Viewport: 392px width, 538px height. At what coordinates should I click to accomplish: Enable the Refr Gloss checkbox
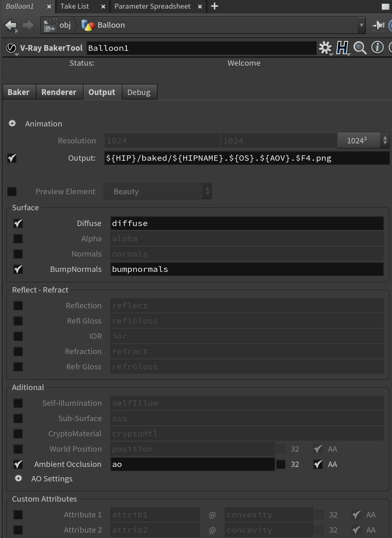pyautogui.click(x=18, y=367)
